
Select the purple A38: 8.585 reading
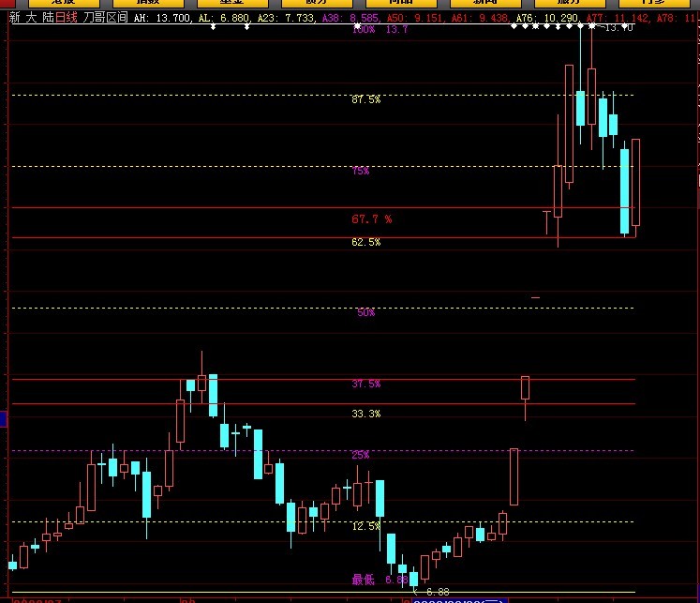click(350, 18)
